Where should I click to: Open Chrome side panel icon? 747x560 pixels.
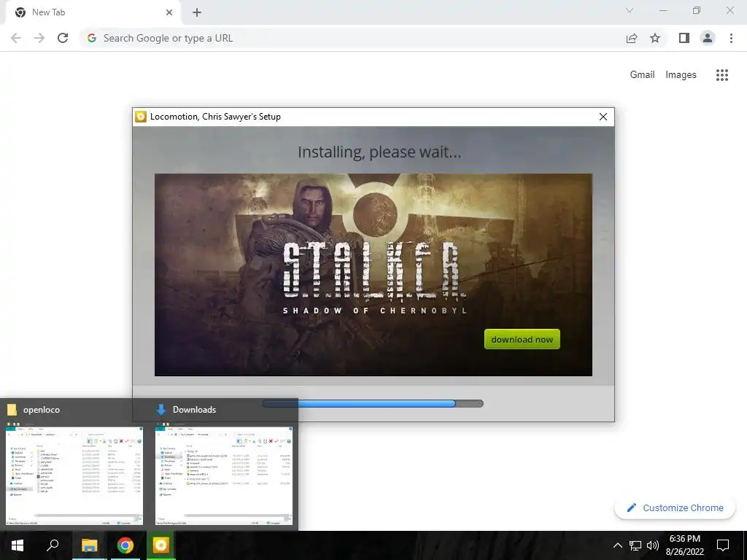[684, 38]
